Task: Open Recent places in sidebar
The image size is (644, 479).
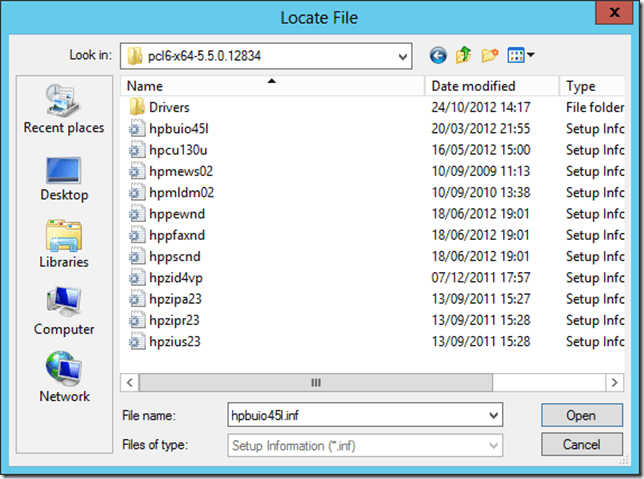Action: point(64,110)
